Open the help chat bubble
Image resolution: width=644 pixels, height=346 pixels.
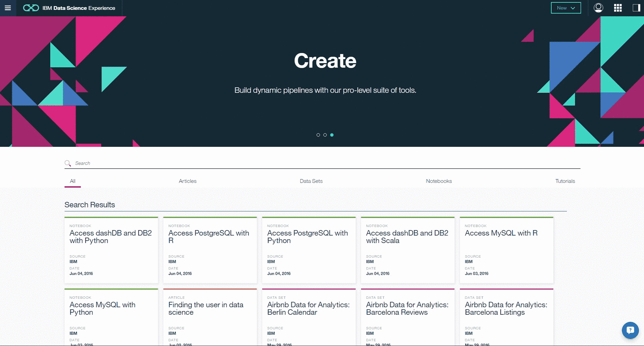(630, 330)
